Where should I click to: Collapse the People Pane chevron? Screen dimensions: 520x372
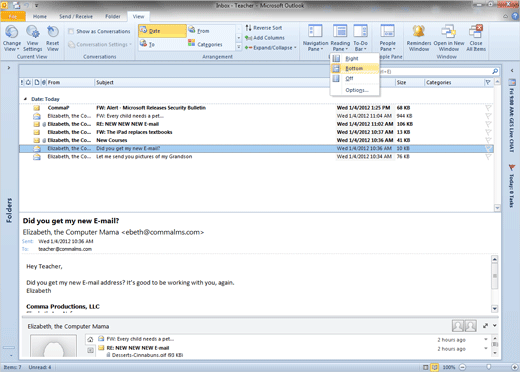495,326
